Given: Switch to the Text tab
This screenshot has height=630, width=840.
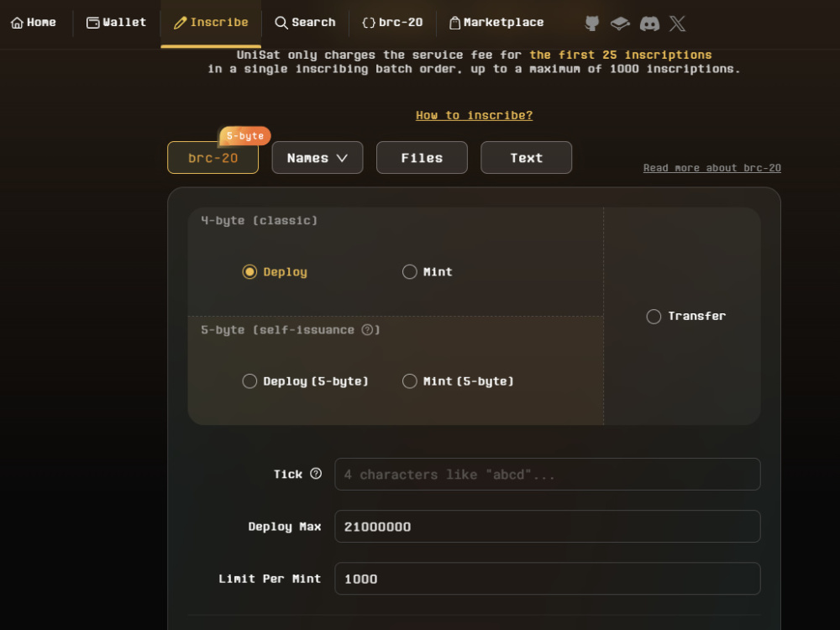Looking at the screenshot, I should [x=526, y=157].
